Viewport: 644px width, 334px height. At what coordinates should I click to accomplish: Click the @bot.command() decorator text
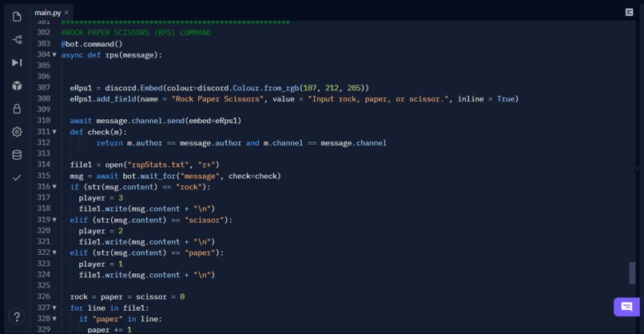(92, 44)
